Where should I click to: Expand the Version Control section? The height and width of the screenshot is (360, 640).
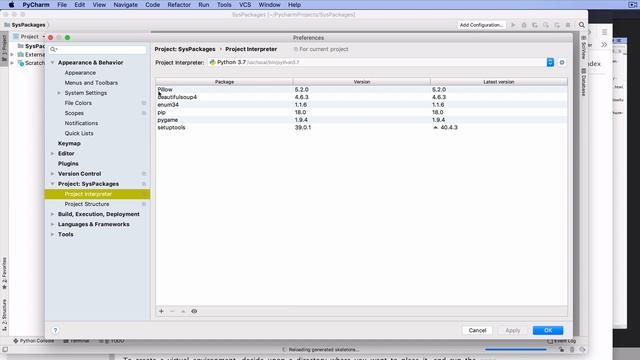[53, 174]
